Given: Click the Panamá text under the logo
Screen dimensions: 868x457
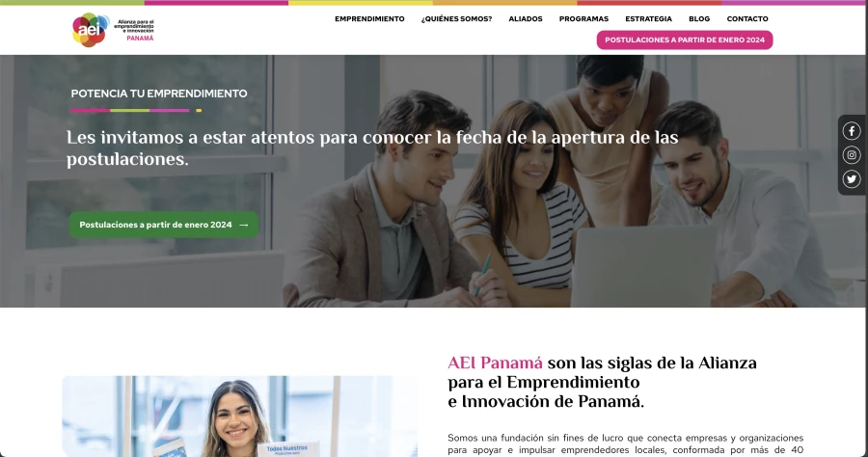Looking at the screenshot, I should click(x=140, y=39).
